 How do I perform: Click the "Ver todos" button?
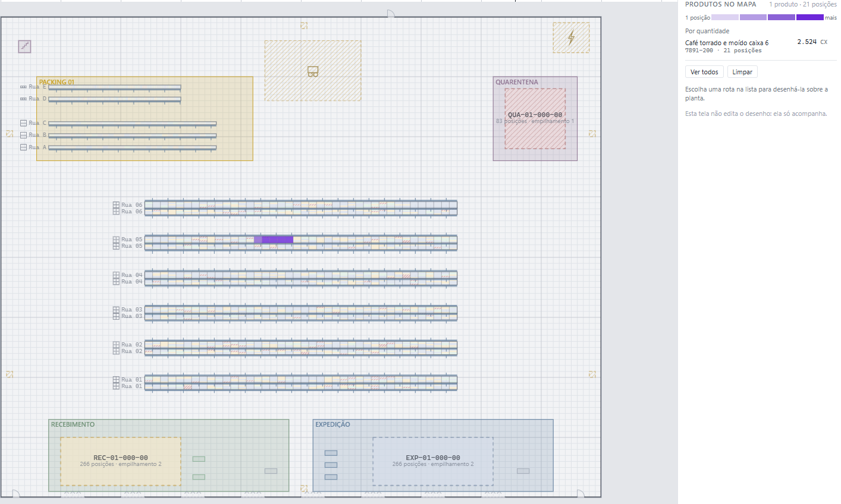(704, 72)
